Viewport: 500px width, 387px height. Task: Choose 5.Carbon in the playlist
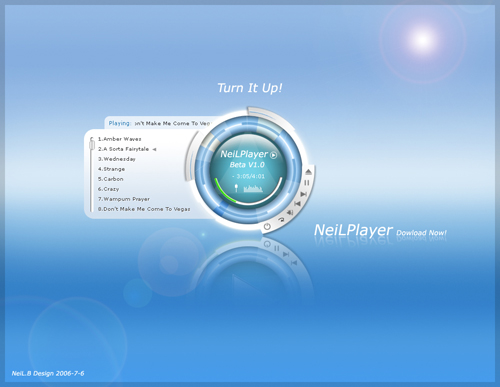coord(110,179)
